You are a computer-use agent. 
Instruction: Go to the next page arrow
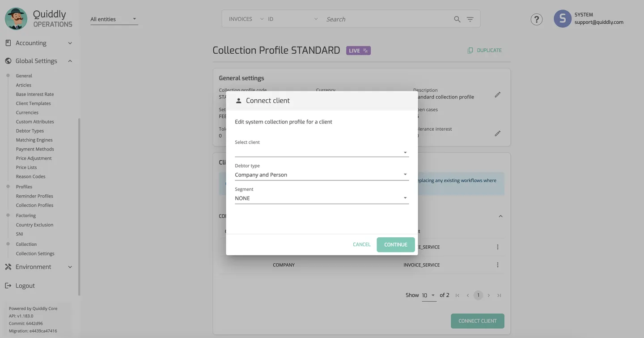pyautogui.click(x=489, y=295)
